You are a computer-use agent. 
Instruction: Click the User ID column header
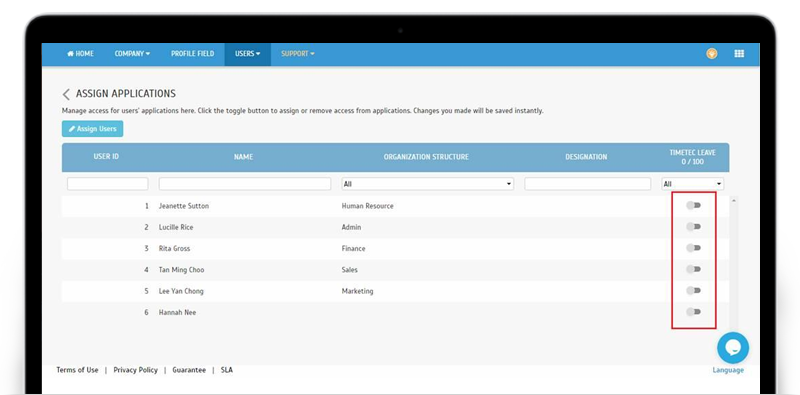[106, 156]
